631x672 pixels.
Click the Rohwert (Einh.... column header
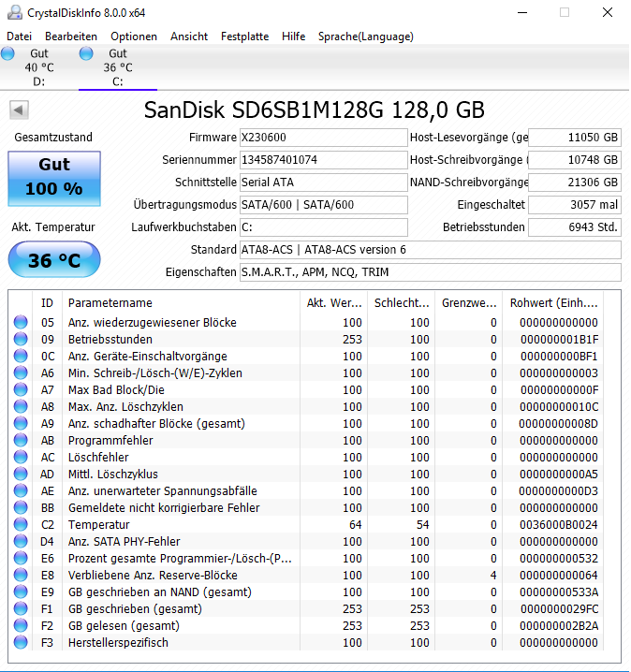pyautogui.click(x=553, y=303)
